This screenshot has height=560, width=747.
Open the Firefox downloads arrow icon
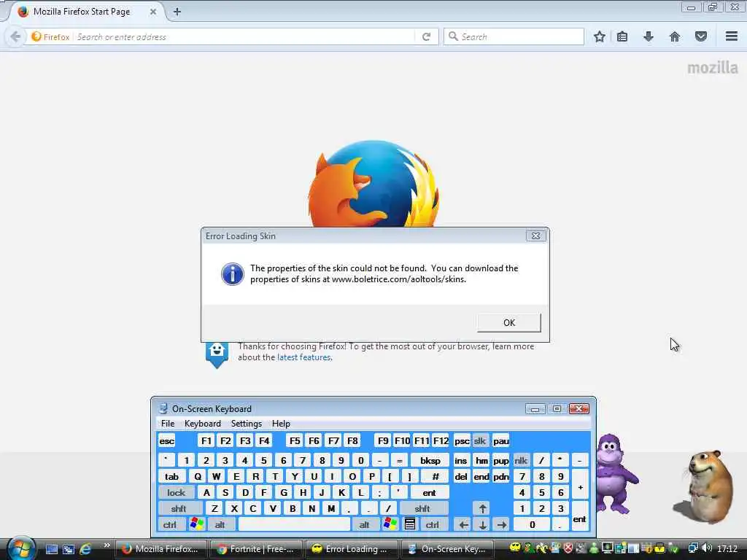pyautogui.click(x=649, y=36)
